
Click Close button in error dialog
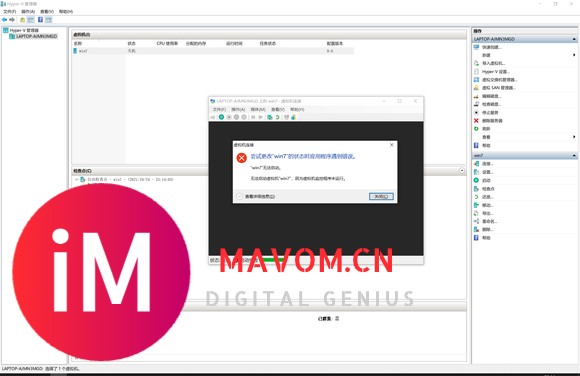pos(381,197)
